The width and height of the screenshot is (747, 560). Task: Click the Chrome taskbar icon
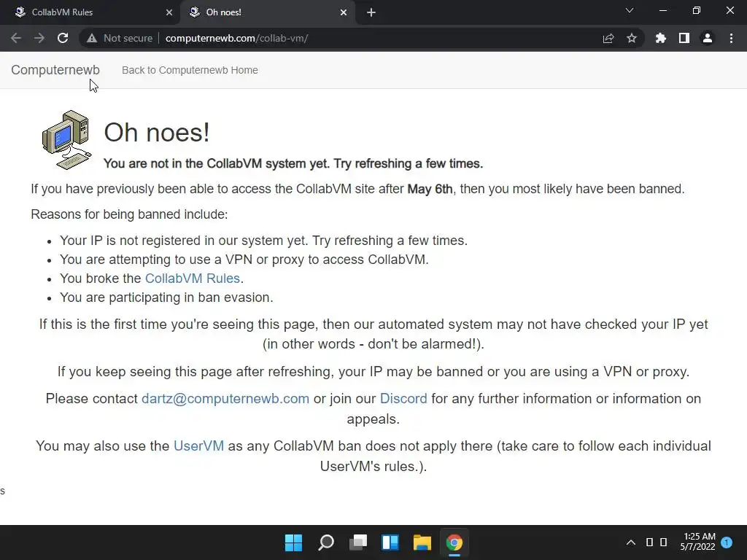(x=454, y=542)
